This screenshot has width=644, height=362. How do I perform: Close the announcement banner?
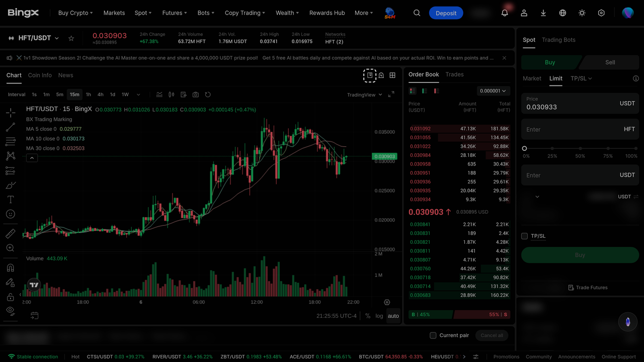pyautogui.click(x=504, y=58)
